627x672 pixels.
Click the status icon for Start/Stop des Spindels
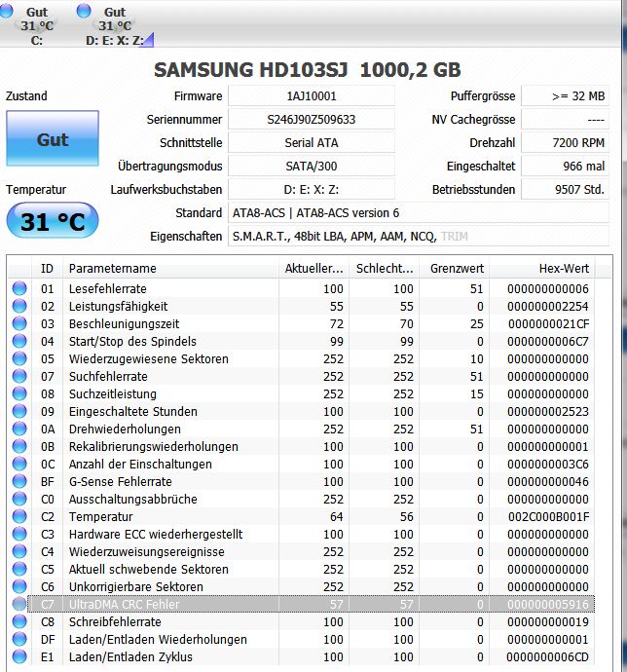(x=19, y=341)
